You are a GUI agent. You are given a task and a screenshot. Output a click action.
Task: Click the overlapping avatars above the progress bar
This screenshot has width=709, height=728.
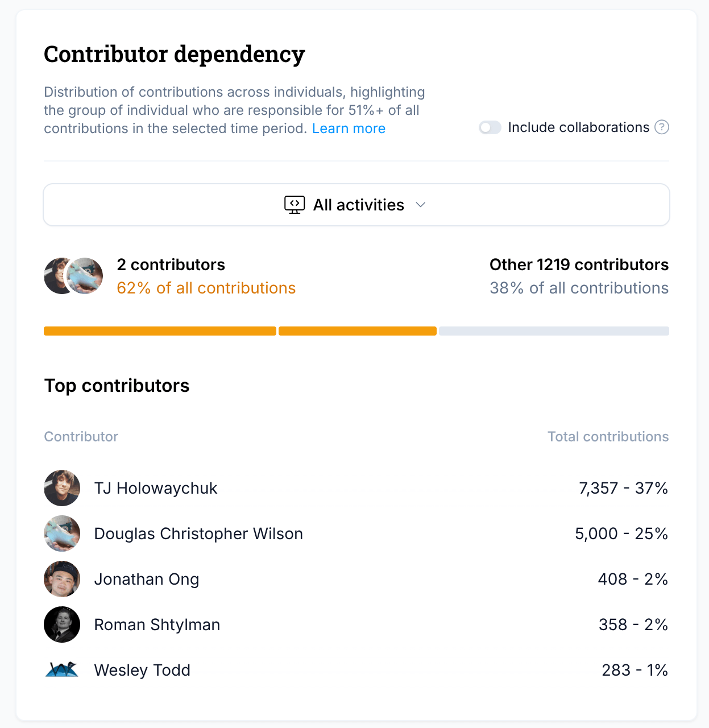74,276
